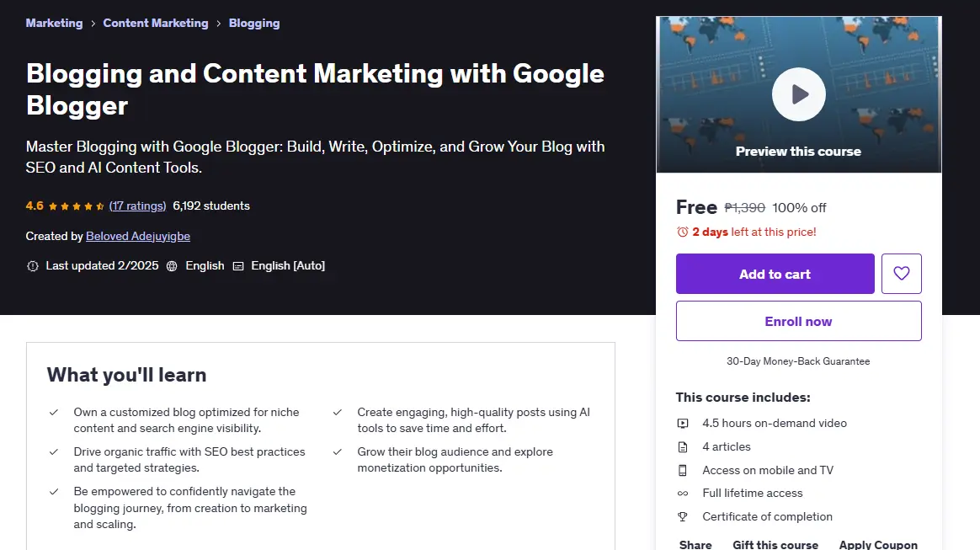Click 'This course includes:' heading
Image resolution: width=980 pixels, height=550 pixels.
[x=743, y=398]
